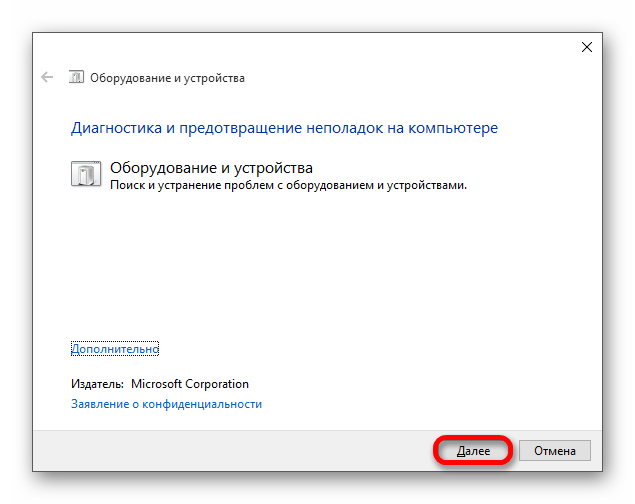
Task: Click the Далее button
Action: coord(473,450)
